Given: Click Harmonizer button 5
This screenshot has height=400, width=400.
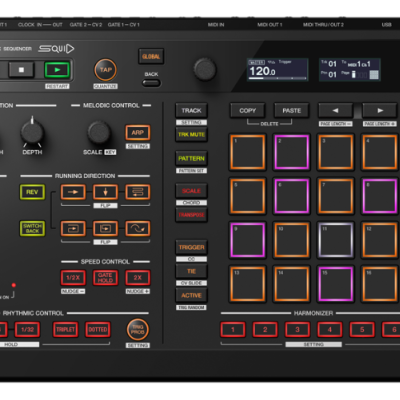Looking at the screenshot, I should coord(362,330).
